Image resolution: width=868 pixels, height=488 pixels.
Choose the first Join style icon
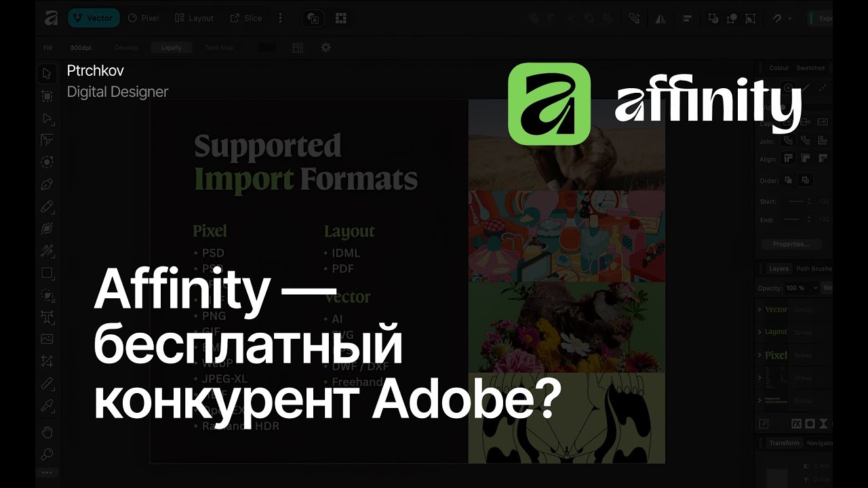tap(789, 140)
